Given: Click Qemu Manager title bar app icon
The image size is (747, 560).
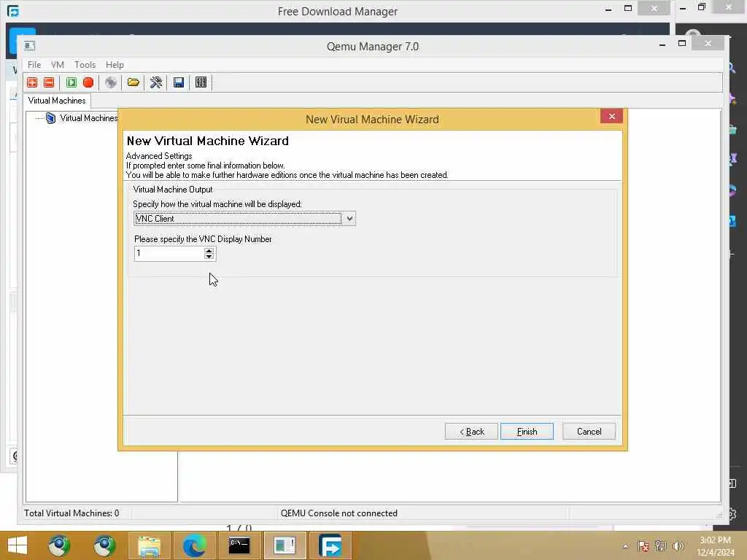Looking at the screenshot, I should click(29, 46).
